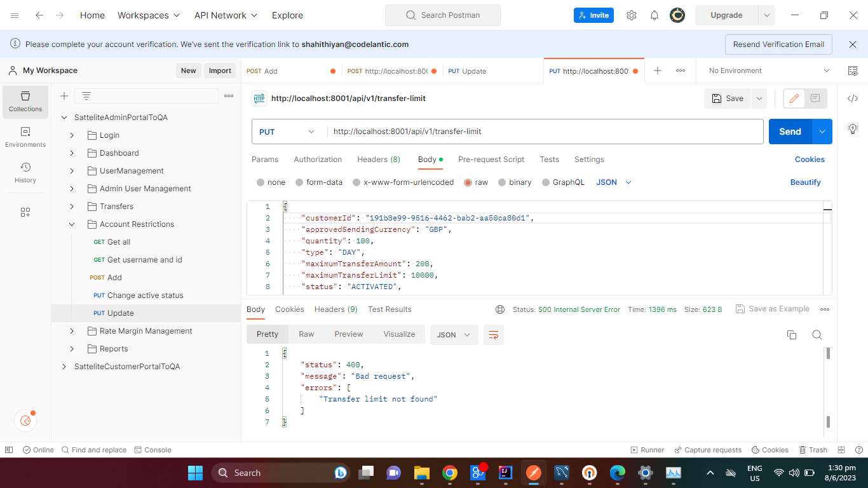The height and width of the screenshot is (488, 868).
Task: Switch to the Authorization tab
Action: [x=318, y=159]
